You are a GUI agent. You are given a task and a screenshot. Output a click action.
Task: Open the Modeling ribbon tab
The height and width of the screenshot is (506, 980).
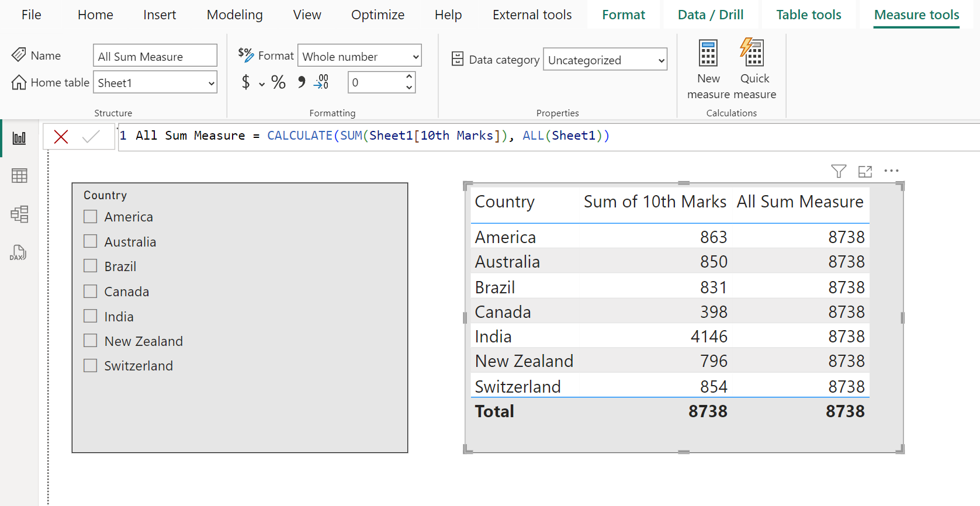point(234,15)
